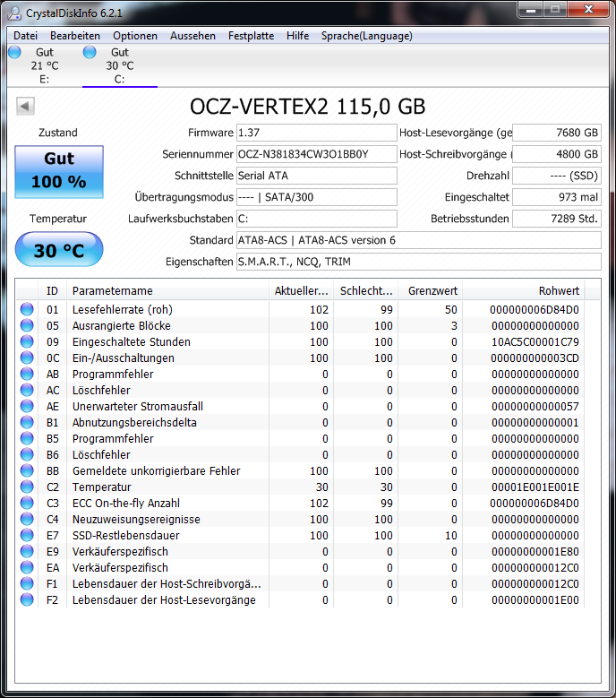Click the status orb for Gemeldete unkorrigierbare Fehler
Screen dimensions: 616x698
pyautogui.click(x=27, y=470)
